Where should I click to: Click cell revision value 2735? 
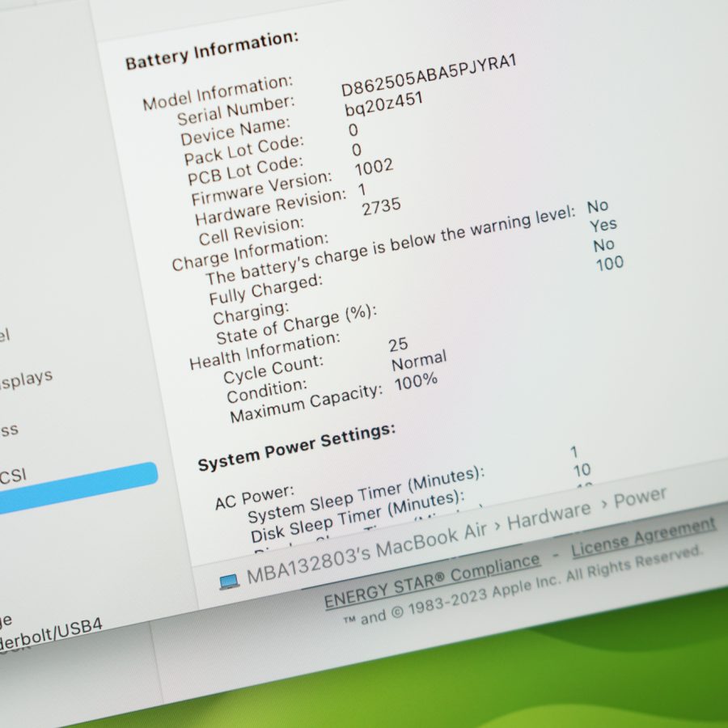(x=381, y=206)
